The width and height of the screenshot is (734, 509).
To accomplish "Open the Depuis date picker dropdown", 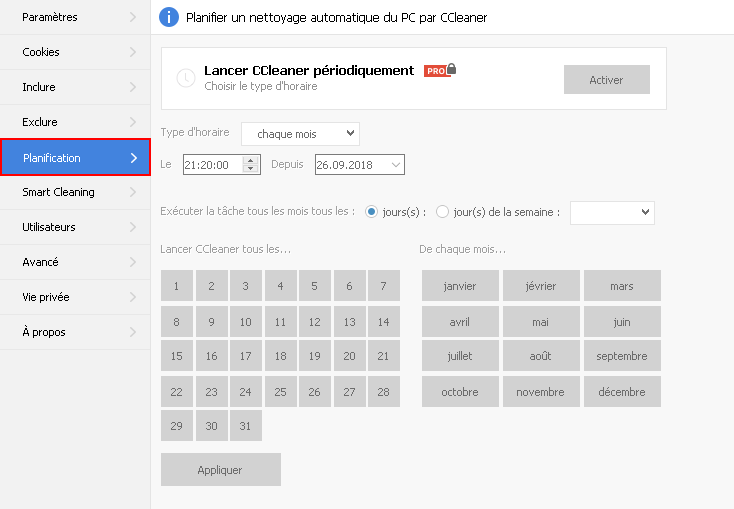I will (396, 165).
